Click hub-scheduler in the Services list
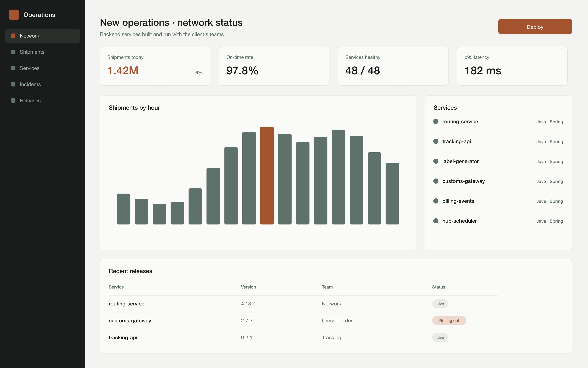 click(459, 221)
